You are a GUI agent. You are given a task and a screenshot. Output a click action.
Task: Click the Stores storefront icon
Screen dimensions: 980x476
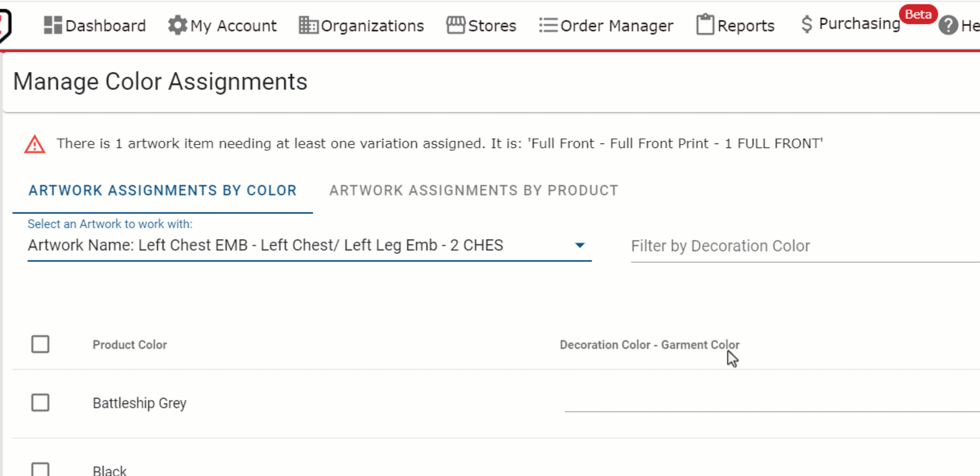456,25
